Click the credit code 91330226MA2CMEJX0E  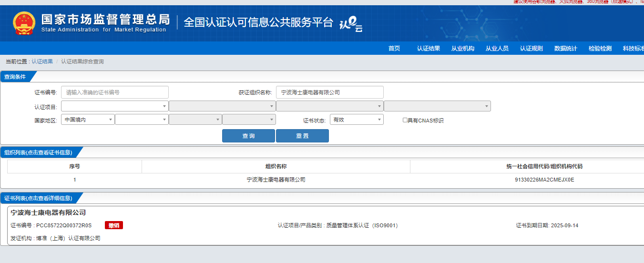click(544, 180)
